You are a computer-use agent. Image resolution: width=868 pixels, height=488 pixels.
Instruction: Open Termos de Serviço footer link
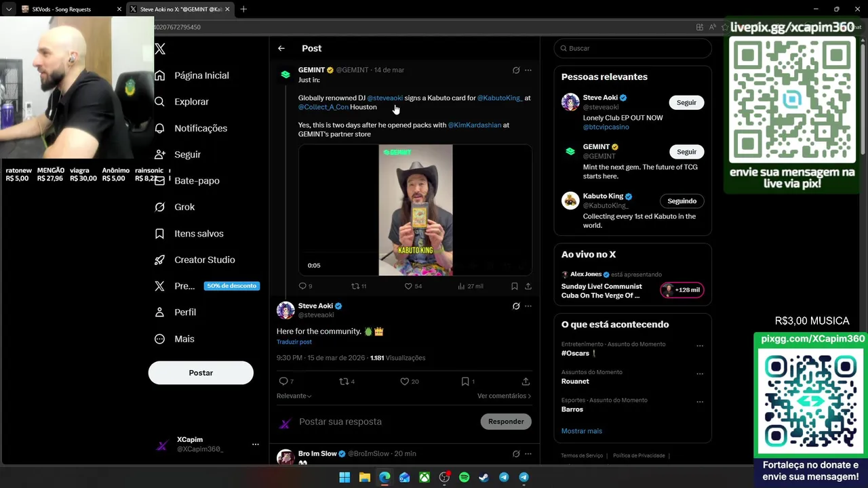(x=582, y=455)
